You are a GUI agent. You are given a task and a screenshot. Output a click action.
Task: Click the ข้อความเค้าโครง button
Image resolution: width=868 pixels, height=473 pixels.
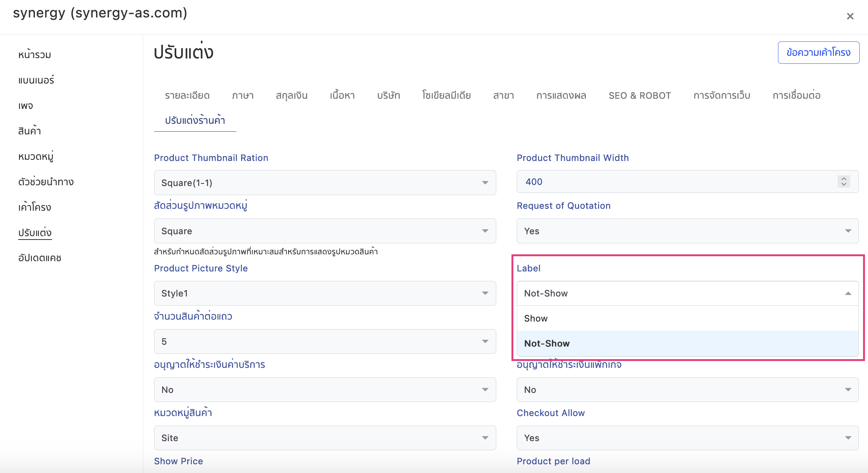point(818,52)
